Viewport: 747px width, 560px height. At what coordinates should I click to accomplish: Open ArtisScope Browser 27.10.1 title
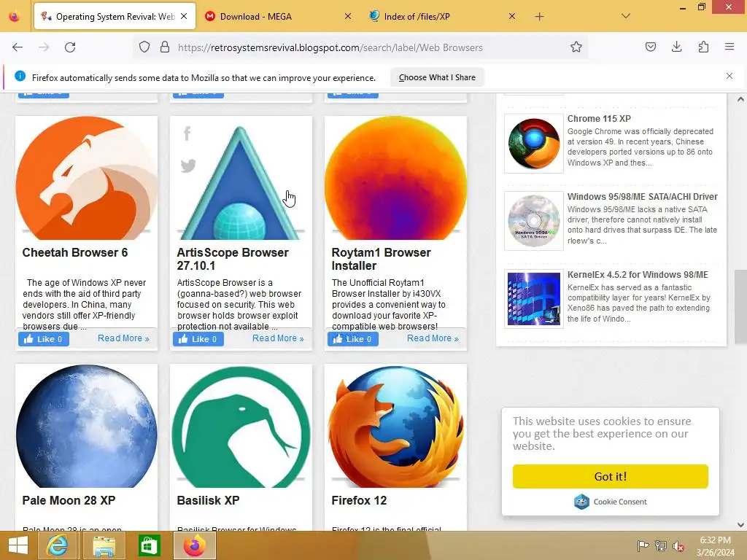pyautogui.click(x=233, y=259)
